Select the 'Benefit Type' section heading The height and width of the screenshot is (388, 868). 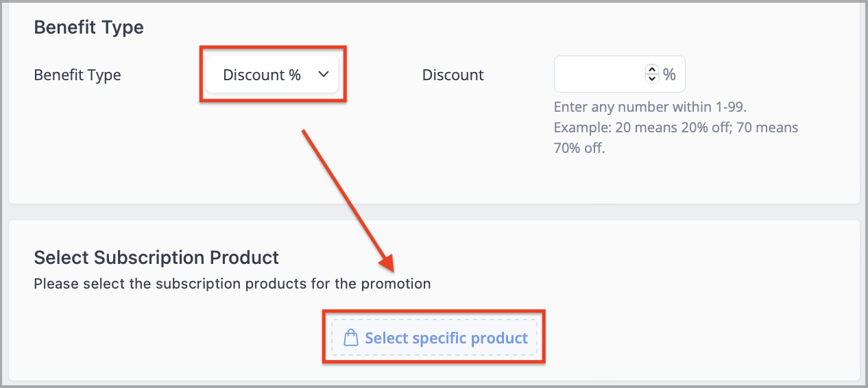(x=89, y=27)
